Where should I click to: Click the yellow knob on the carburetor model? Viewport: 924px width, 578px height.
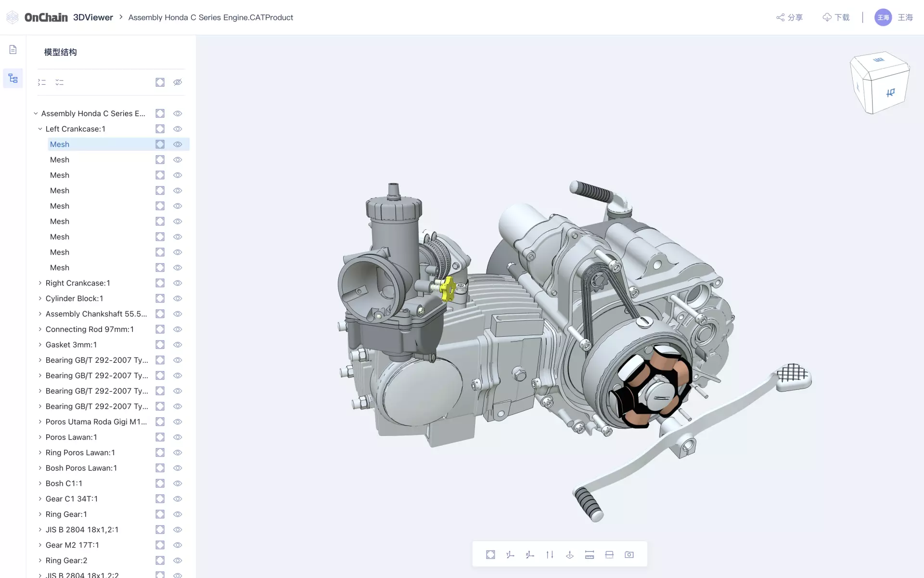coord(448,288)
